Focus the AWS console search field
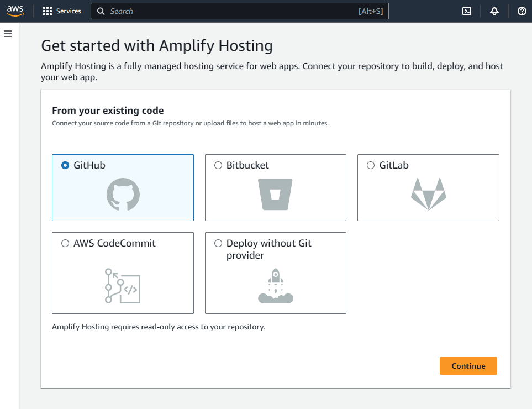Screen dimensions: 532x409 240,11
